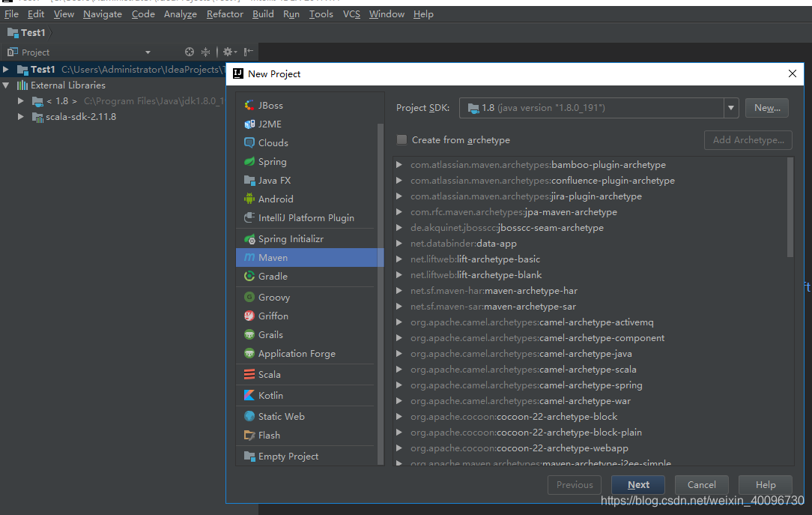This screenshot has width=812, height=515.
Task: Select the net.databinder:data-app row
Action: [590, 244]
